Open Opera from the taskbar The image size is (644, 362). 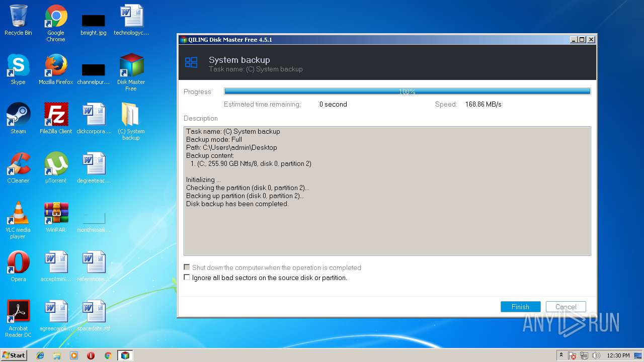pos(91,355)
